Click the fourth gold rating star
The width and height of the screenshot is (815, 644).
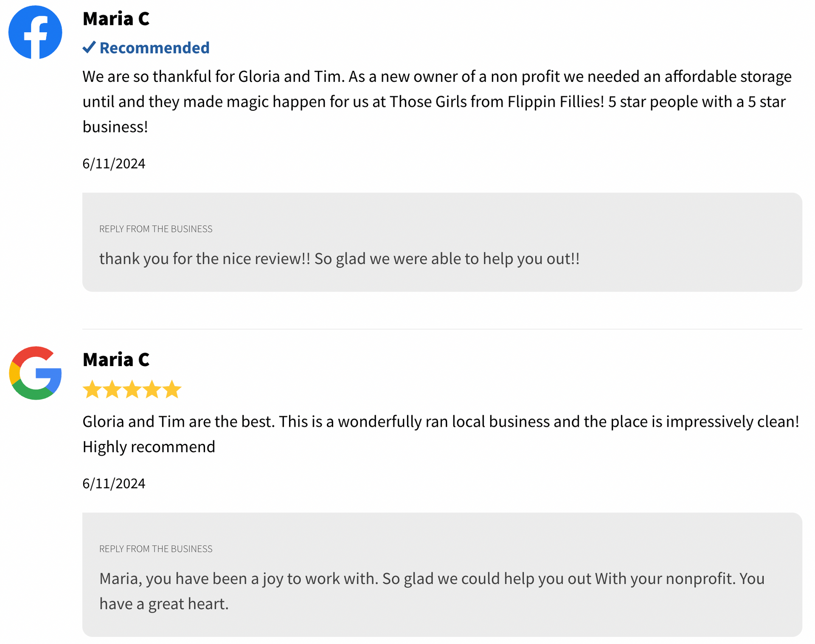coord(152,389)
